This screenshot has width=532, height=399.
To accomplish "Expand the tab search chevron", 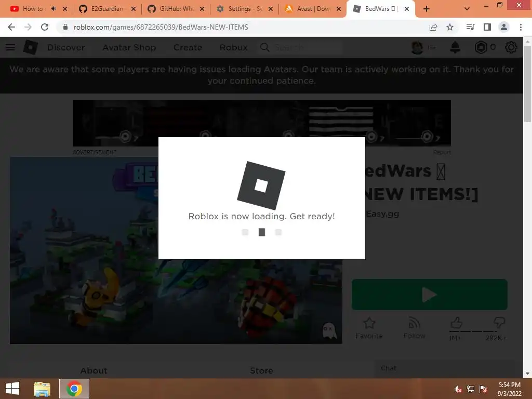I will (x=467, y=9).
